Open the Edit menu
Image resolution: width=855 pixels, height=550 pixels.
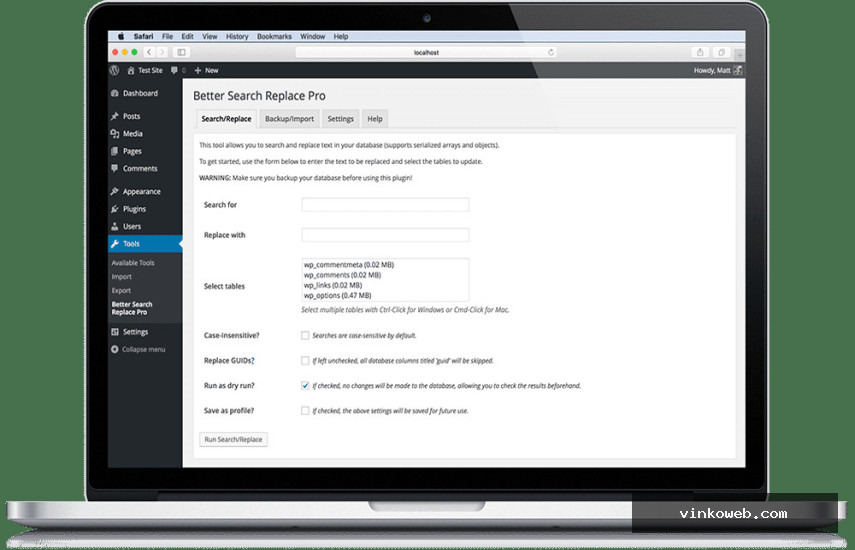(188, 37)
